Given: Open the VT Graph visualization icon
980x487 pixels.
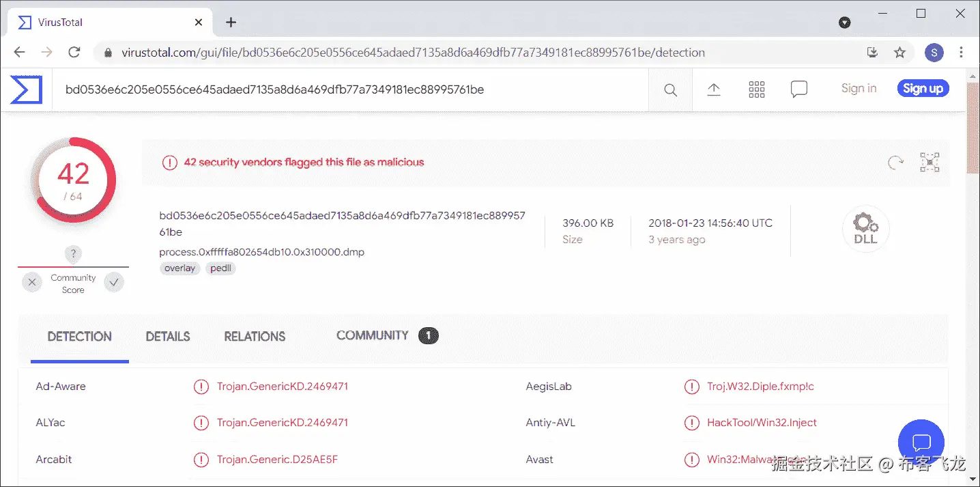Looking at the screenshot, I should (929, 163).
